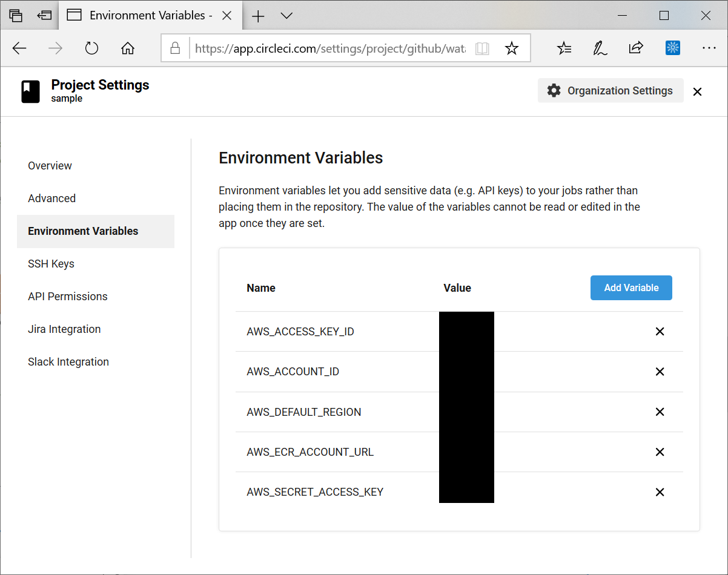The height and width of the screenshot is (575, 728).
Task: Add this page to favorites with star
Action: click(x=512, y=48)
